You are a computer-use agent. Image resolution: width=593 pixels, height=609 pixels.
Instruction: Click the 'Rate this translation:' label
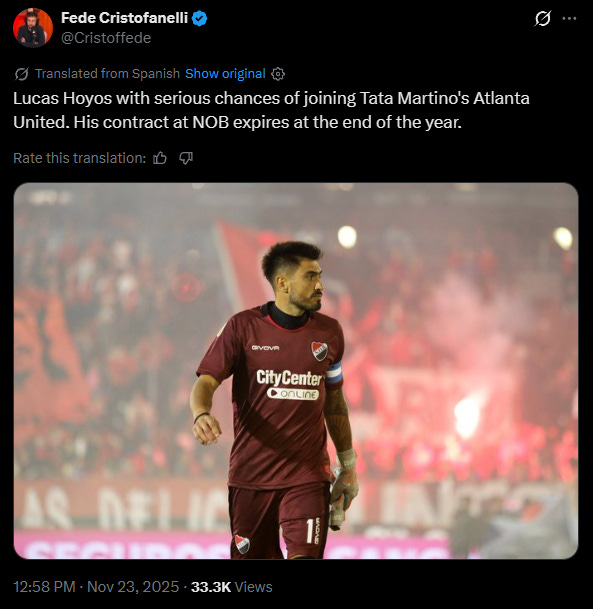(80, 158)
